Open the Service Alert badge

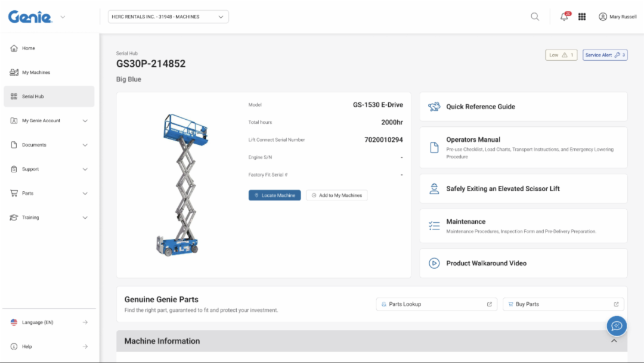(605, 54)
